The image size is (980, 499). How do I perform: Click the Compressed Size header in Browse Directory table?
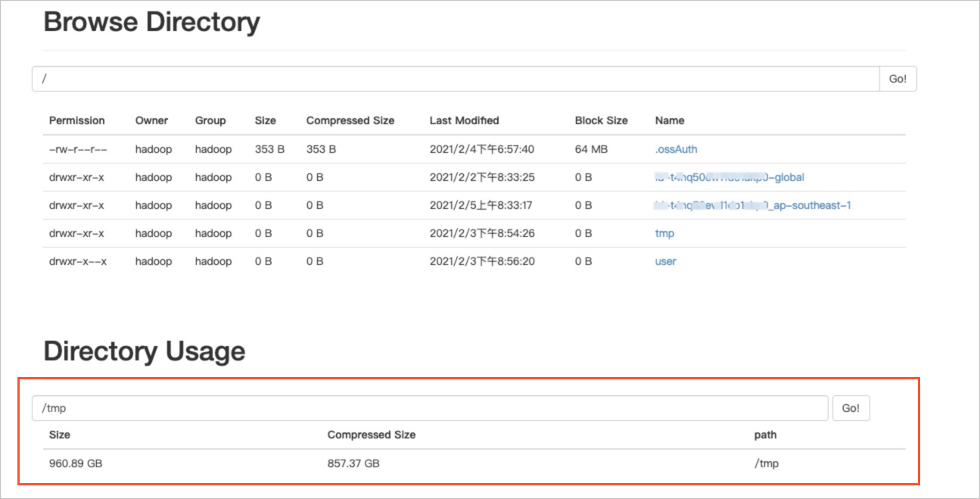pyautogui.click(x=350, y=120)
